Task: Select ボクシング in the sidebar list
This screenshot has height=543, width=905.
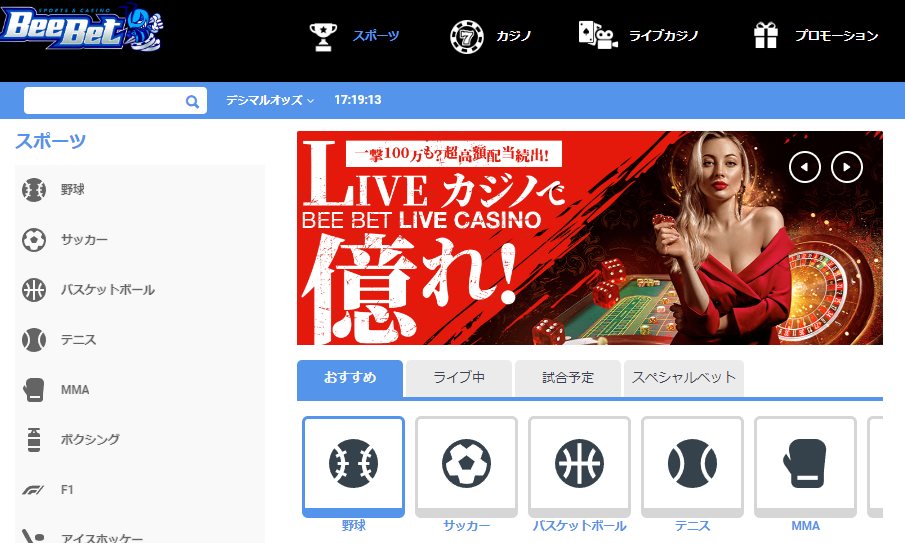Action: coord(90,440)
